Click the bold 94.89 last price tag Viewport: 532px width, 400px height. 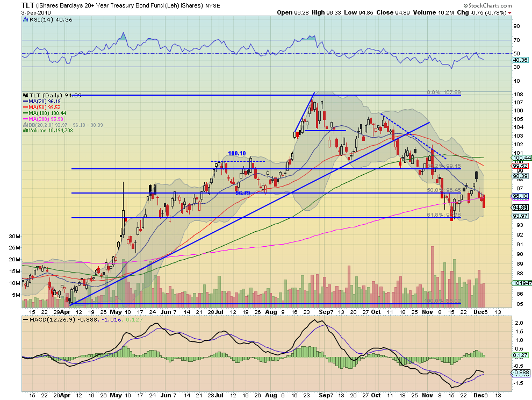(520, 208)
